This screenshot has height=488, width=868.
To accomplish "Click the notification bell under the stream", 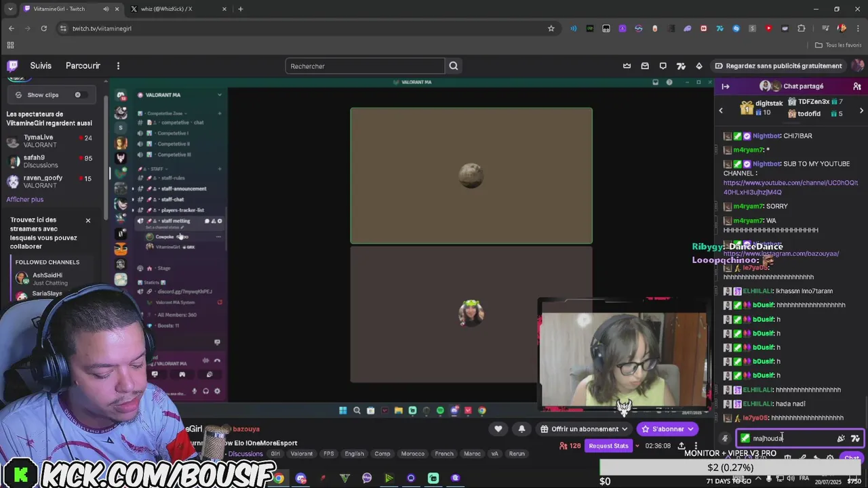I will click(521, 429).
